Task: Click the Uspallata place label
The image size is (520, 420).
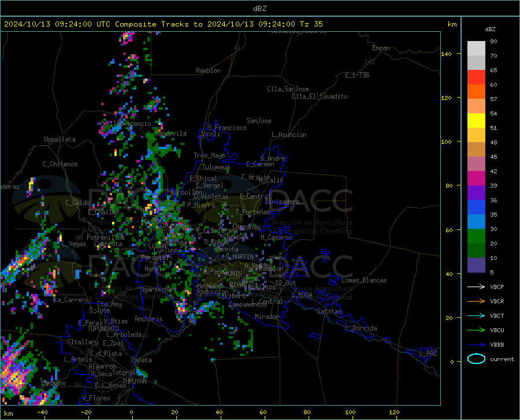Action: pyautogui.click(x=60, y=139)
